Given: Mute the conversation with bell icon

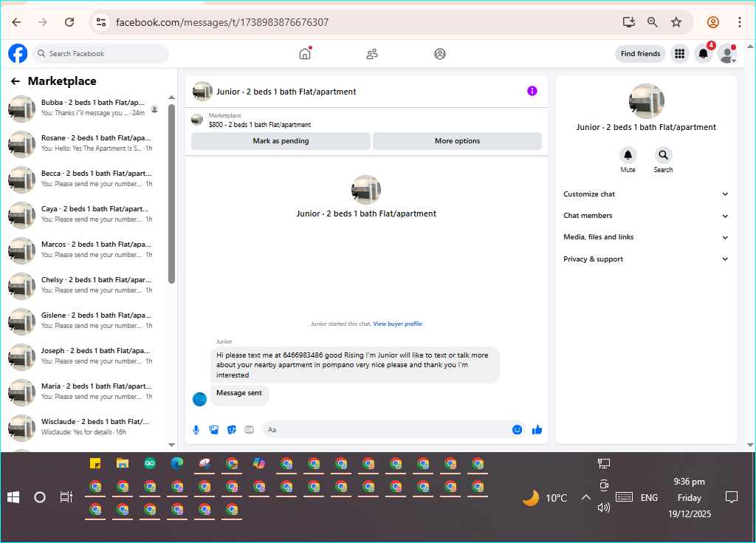Looking at the screenshot, I should (x=628, y=155).
